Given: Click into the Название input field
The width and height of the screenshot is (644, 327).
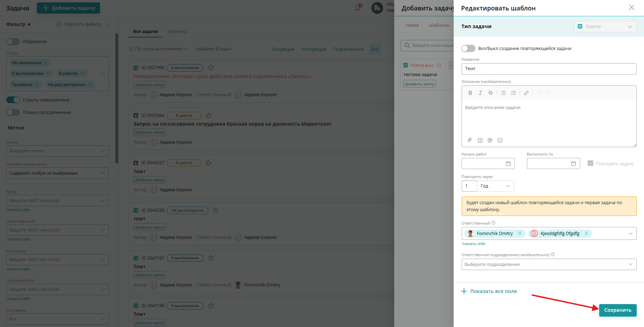Looking at the screenshot, I should point(549,69).
